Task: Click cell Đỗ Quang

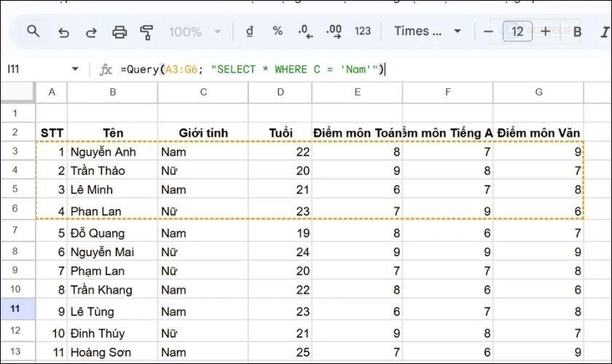Action: [112, 232]
